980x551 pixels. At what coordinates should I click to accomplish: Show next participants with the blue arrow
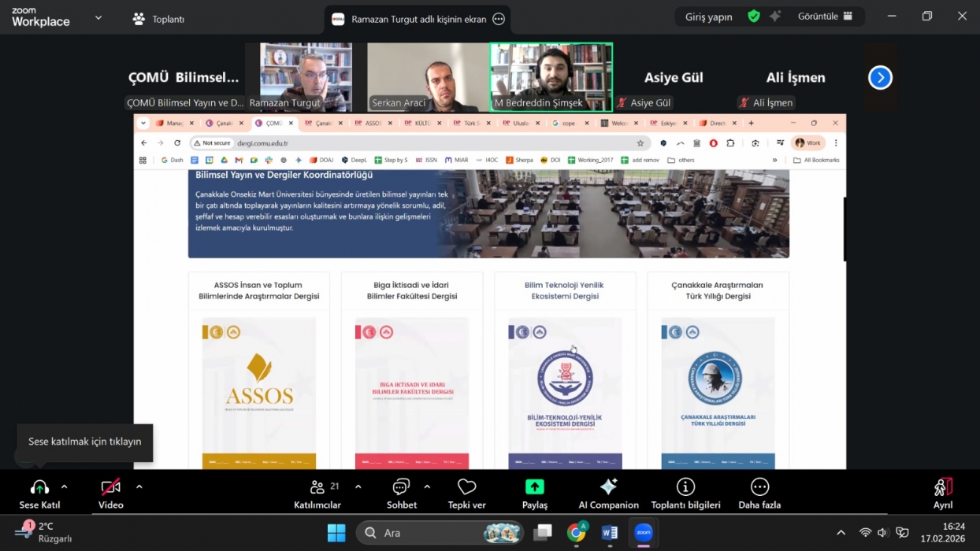click(880, 78)
